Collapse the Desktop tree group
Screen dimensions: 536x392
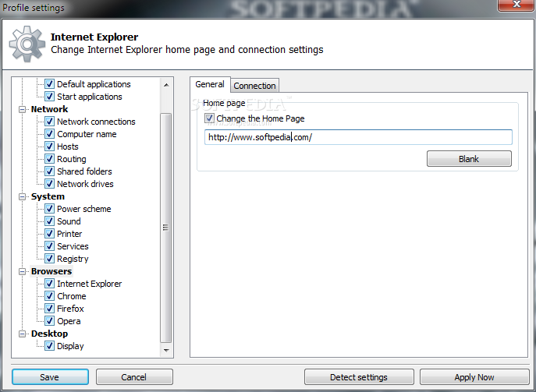[22, 334]
